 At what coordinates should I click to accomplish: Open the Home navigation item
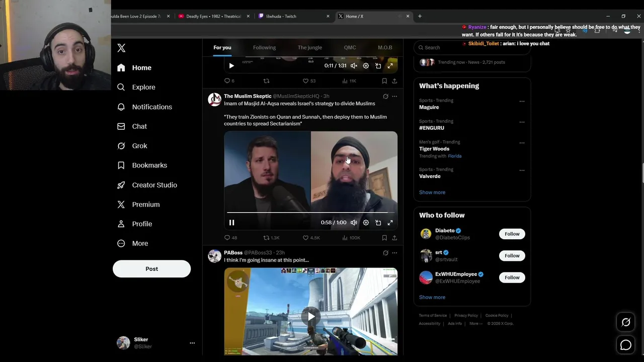pos(134,67)
